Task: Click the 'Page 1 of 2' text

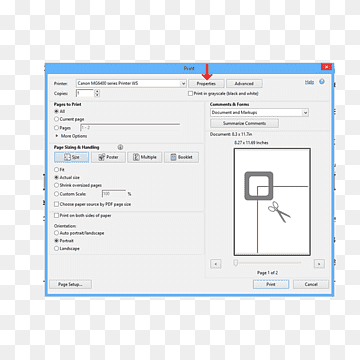Action: (x=267, y=273)
